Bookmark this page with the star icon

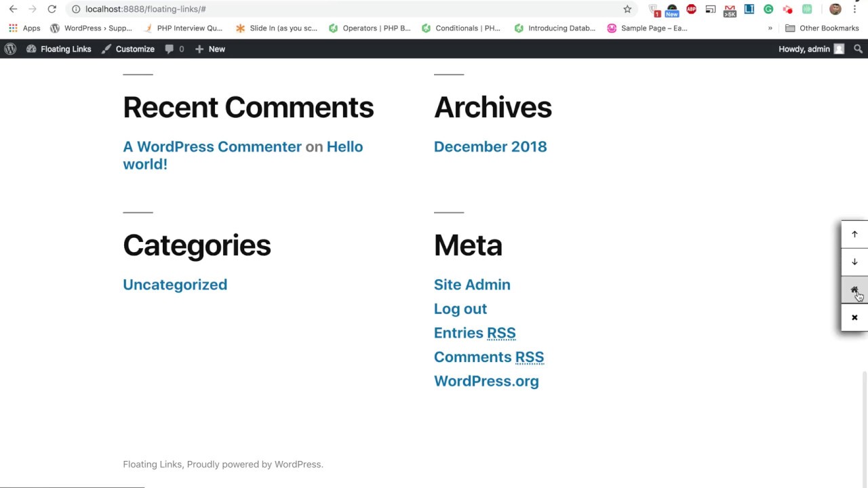(x=627, y=9)
